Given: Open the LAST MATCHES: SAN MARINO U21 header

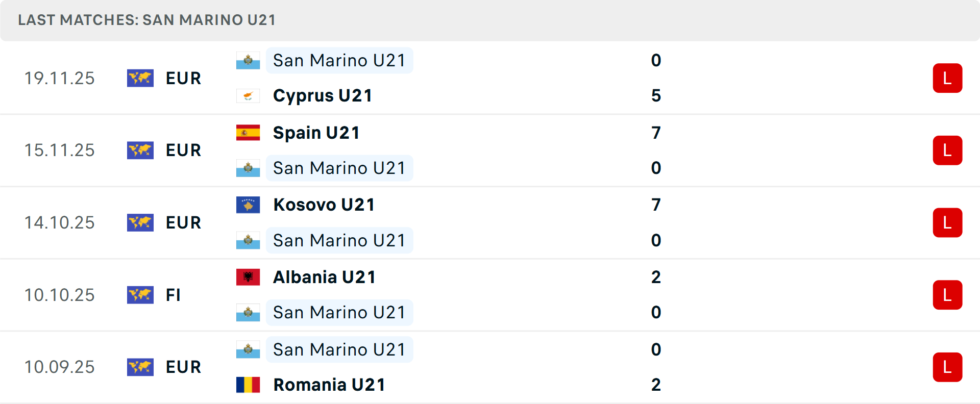Looking at the screenshot, I should click(146, 20).
